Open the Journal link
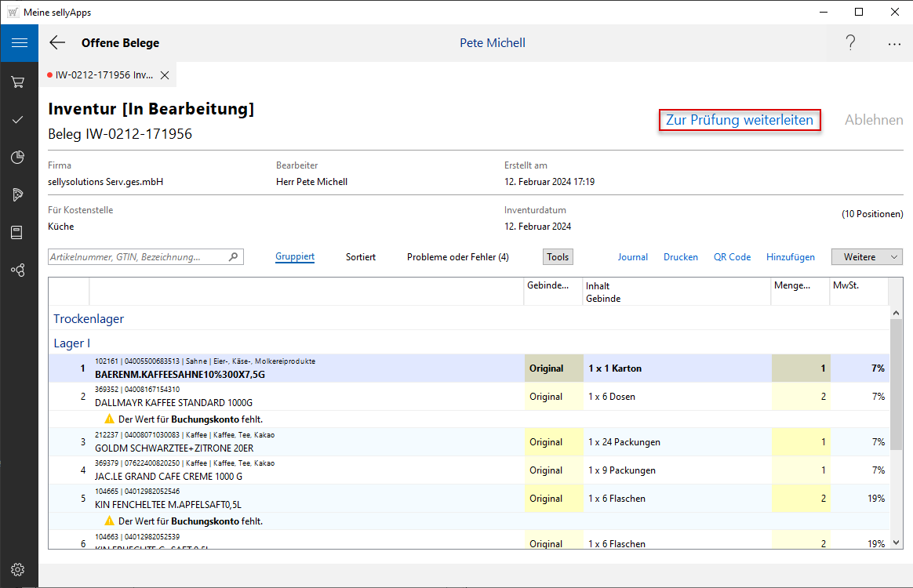The image size is (913, 588). click(632, 257)
